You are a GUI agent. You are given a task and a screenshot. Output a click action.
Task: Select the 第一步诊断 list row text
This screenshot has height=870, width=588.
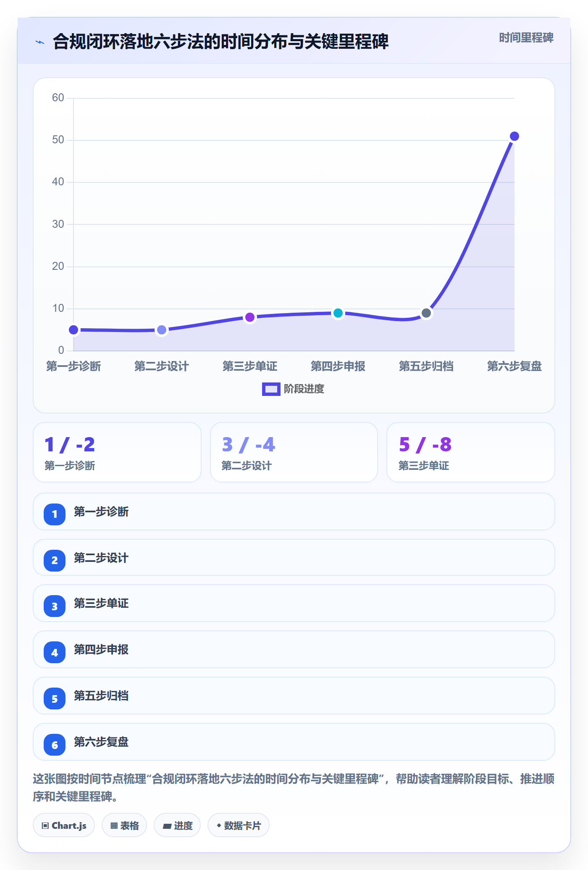(x=101, y=511)
